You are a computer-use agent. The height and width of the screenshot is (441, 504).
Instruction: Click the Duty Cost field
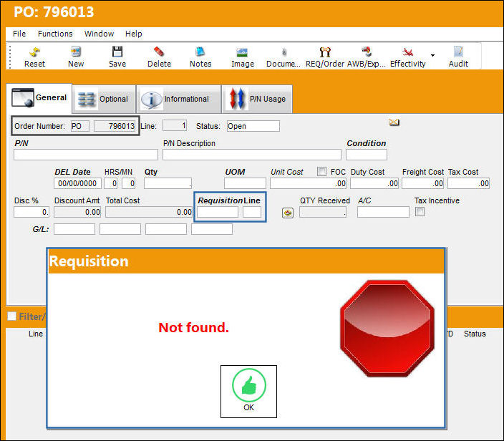click(374, 183)
